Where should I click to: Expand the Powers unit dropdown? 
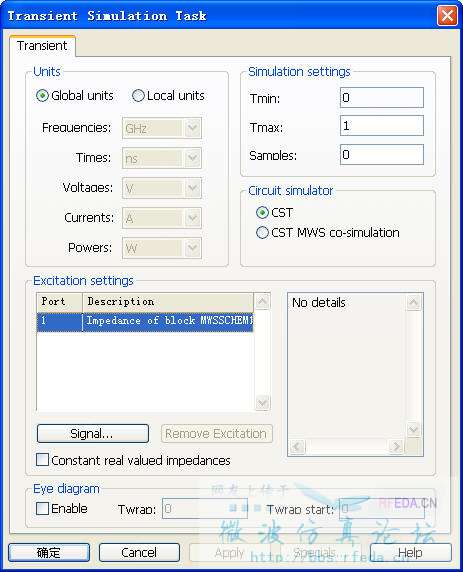click(x=162, y=248)
